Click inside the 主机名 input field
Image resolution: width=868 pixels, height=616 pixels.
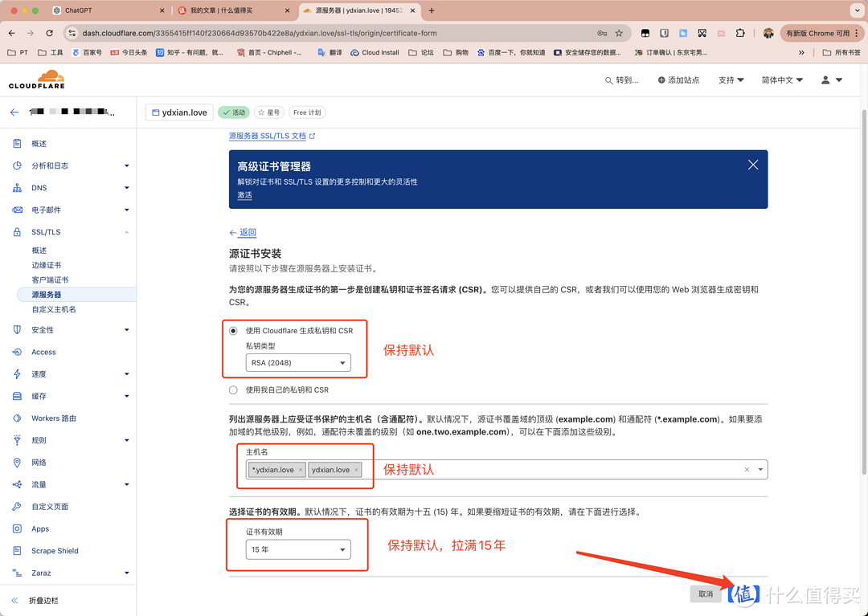pos(547,470)
